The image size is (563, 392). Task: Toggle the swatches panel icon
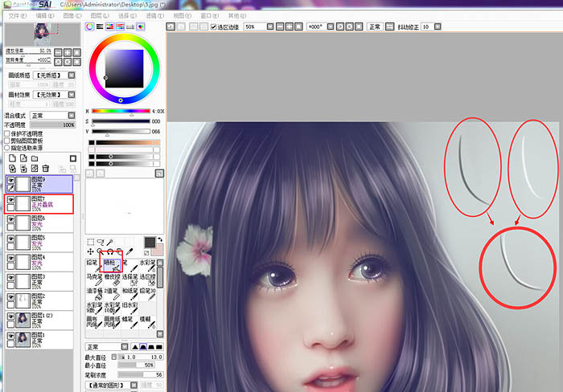click(x=130, y=27)
